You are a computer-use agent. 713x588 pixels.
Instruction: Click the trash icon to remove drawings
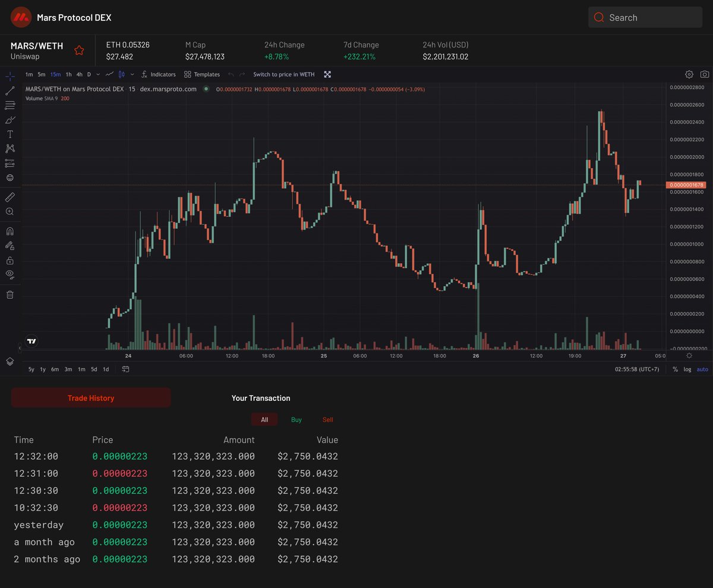click(10, 294)
